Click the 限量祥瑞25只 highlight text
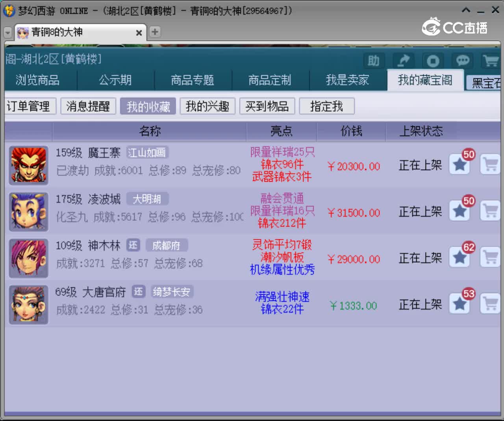 tap(282, 152)
